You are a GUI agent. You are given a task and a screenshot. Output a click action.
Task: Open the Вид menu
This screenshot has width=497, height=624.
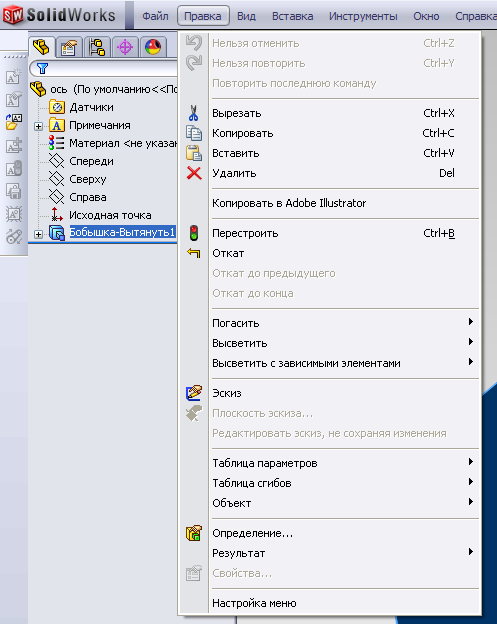(246, 16)
